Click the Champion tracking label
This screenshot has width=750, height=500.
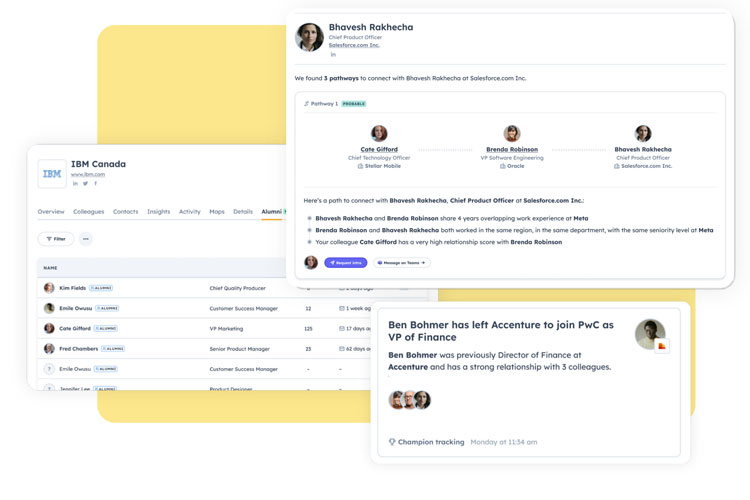431,442
